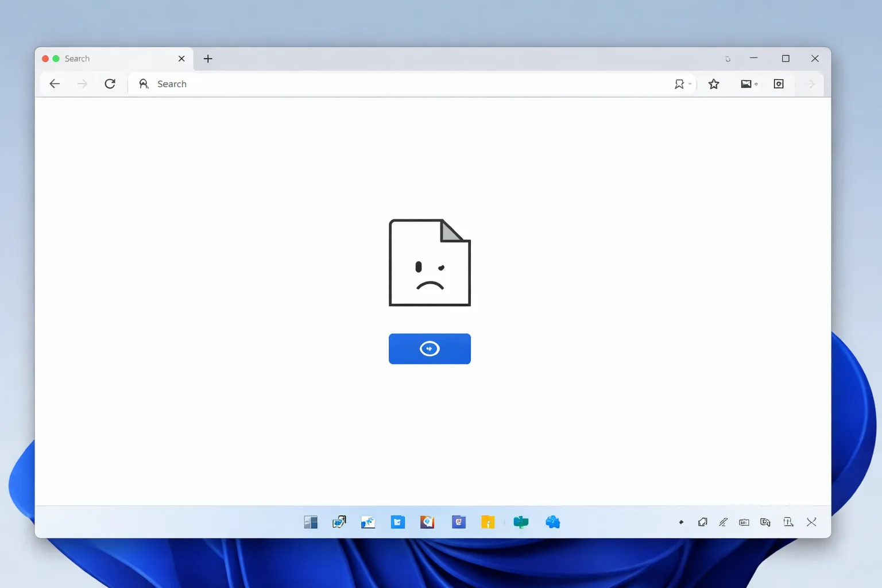The height and width of the screenshot is (588, 882).
Task: Click the star favorites icon in toolbar
Action: point(714,84)
